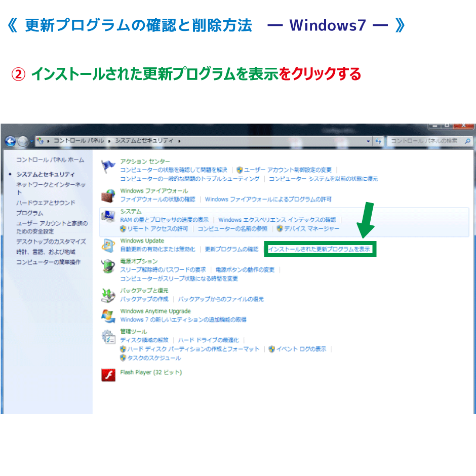Open the アクション センター heading link
Viewport: 476px width, 476px height.
click(x=145, y=162)
